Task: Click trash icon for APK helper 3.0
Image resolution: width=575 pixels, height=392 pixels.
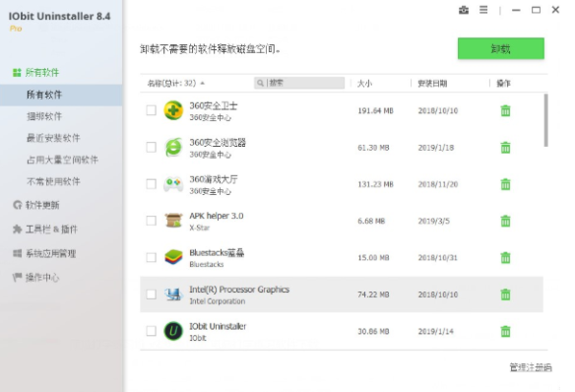Action: (x=505, y=221)
